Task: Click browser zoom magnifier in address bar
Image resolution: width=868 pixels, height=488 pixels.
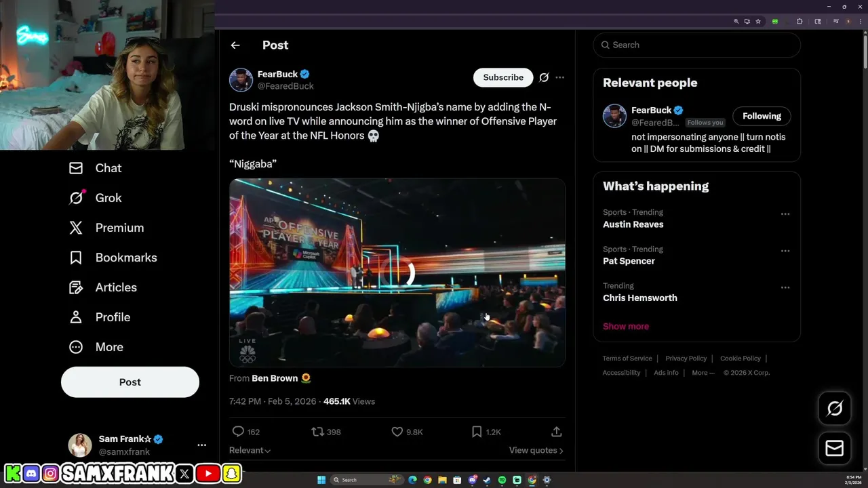Action: pyautogui.click(x=736, y=22)
